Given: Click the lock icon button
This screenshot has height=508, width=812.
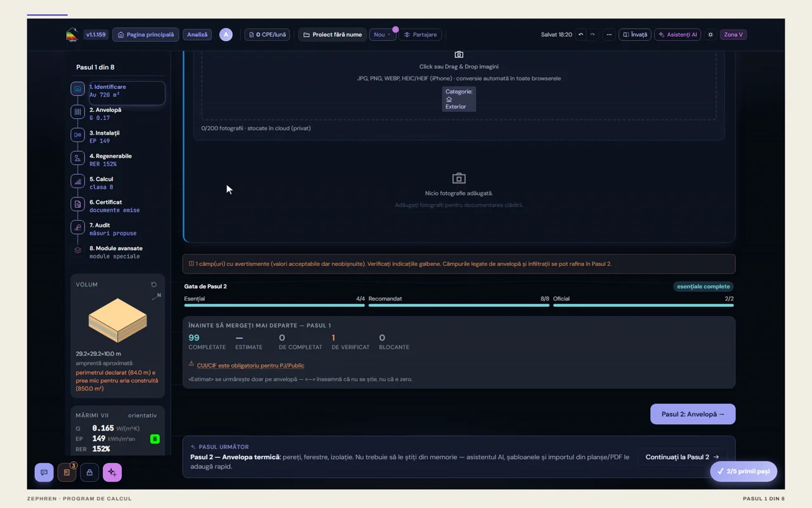Looking at the screenshot, I should click(x=89, y=472).
